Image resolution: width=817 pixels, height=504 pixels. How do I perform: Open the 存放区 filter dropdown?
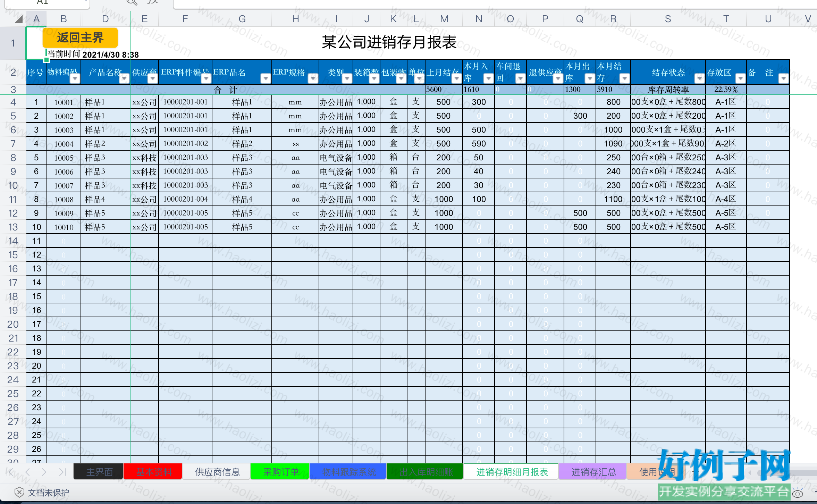740,78
